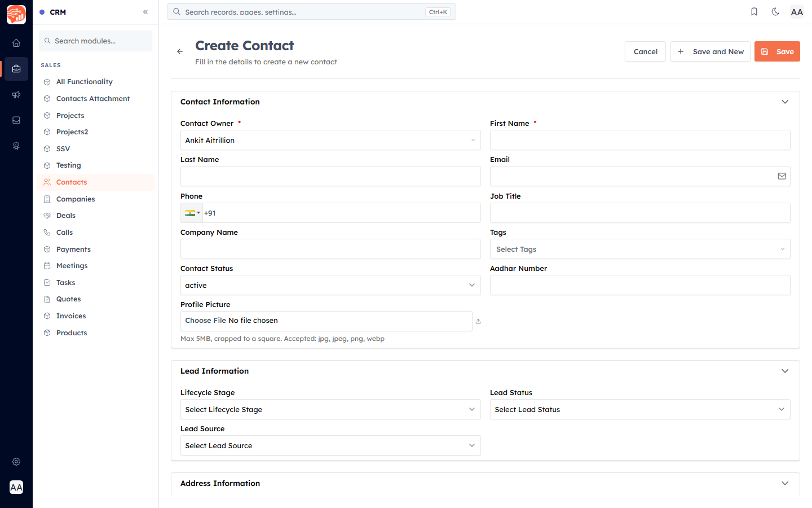812x508 pixels.
Task: Click the First Name input field
Action: 640,140
